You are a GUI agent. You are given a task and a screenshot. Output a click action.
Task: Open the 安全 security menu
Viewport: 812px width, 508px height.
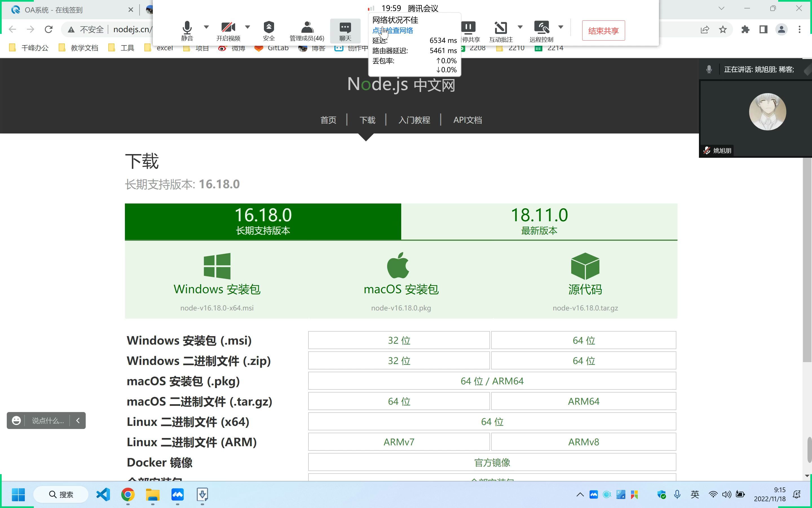click(269, 30)
